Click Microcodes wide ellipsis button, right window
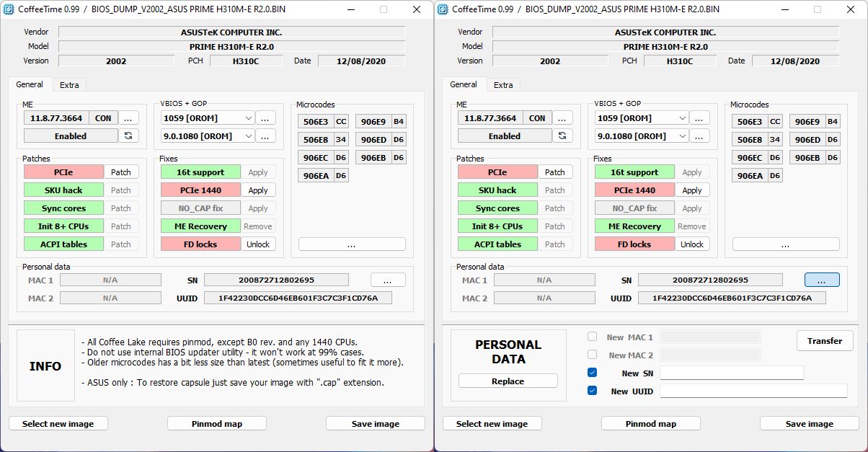 [x=786, y=244]
